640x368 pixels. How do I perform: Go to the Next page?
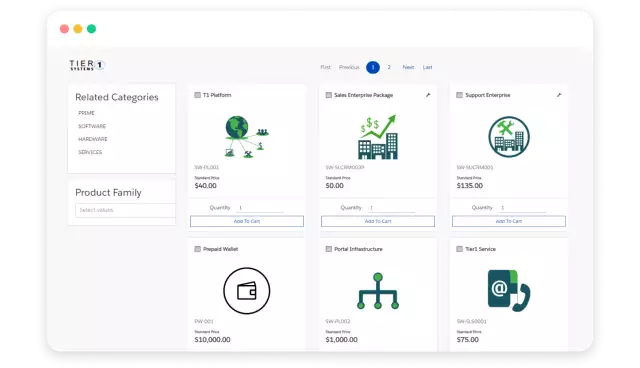click(408, 67)
